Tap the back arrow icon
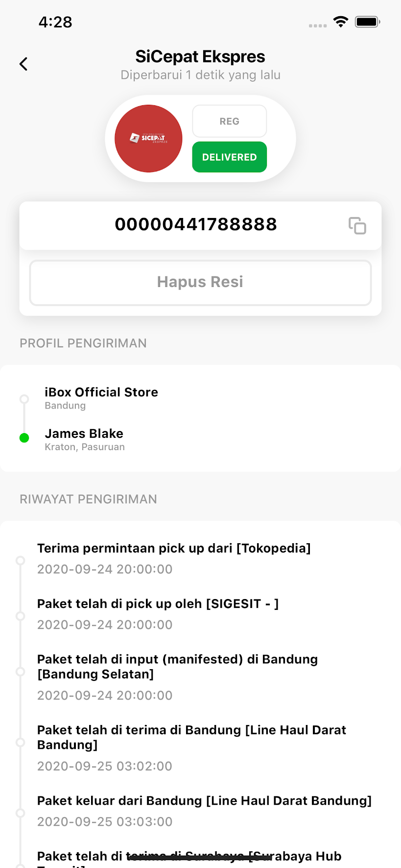401x868 pixels. (24, 64)
